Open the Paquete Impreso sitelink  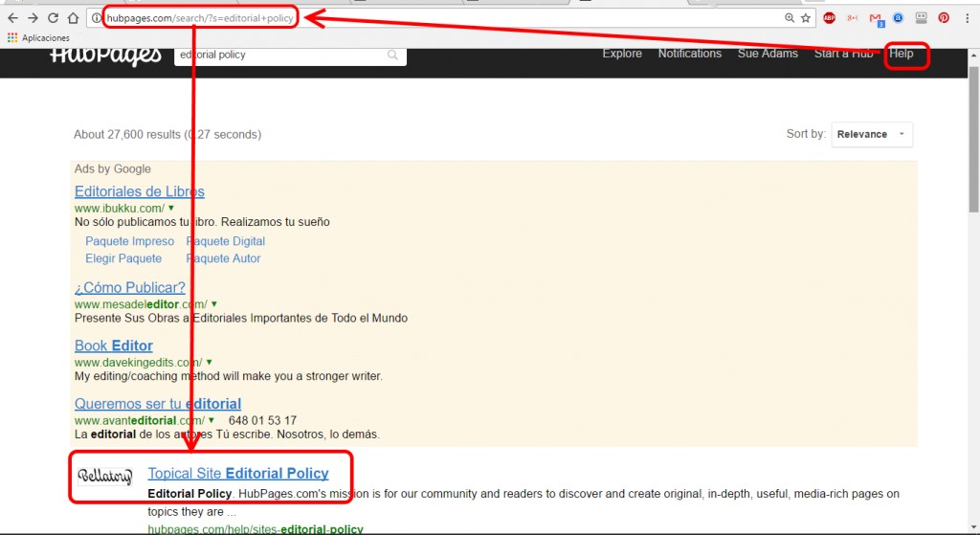point(130,241)
